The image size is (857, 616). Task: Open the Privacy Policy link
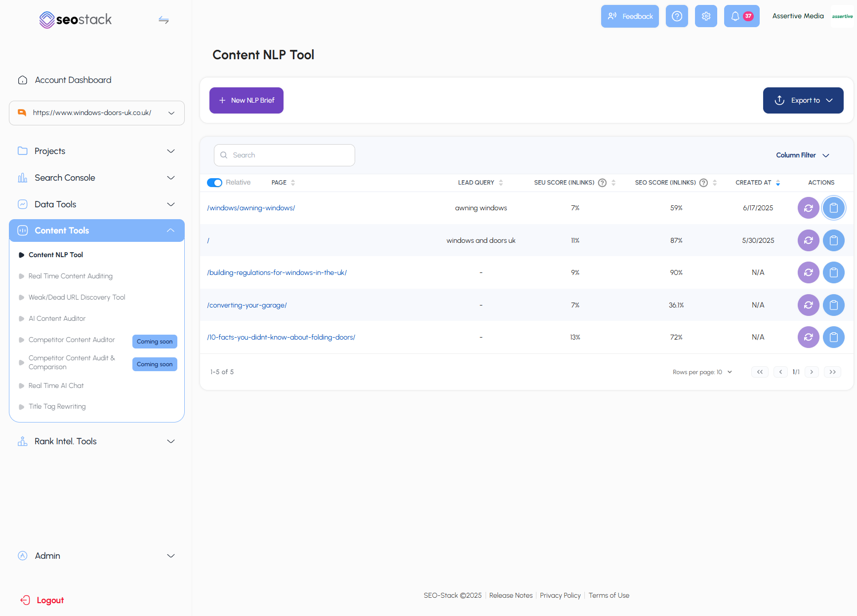[560, 595]
